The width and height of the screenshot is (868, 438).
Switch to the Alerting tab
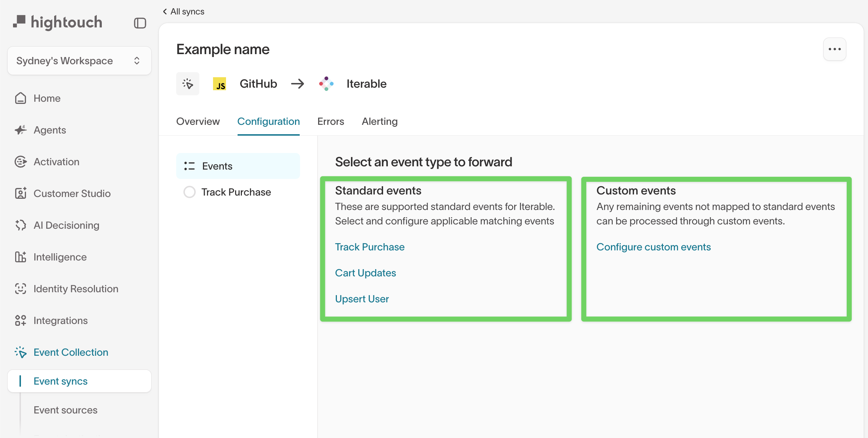tap(379, 122)
